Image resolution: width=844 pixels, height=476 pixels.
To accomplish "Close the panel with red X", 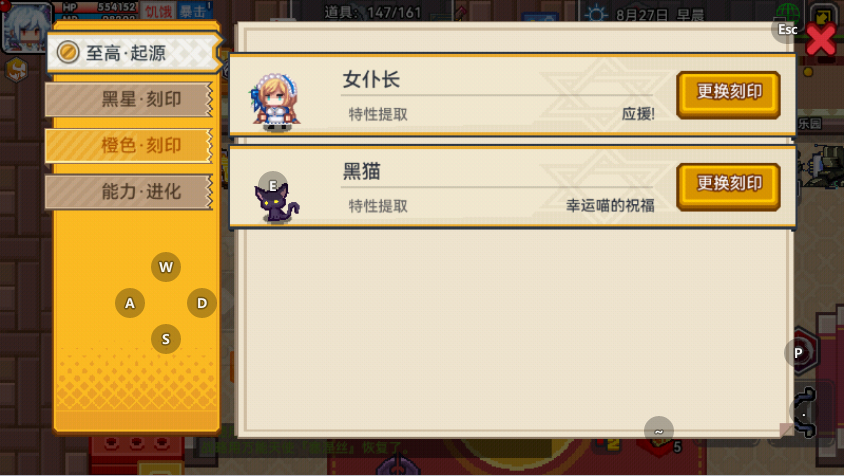I will pyautogui.click(x=821, y=39).
